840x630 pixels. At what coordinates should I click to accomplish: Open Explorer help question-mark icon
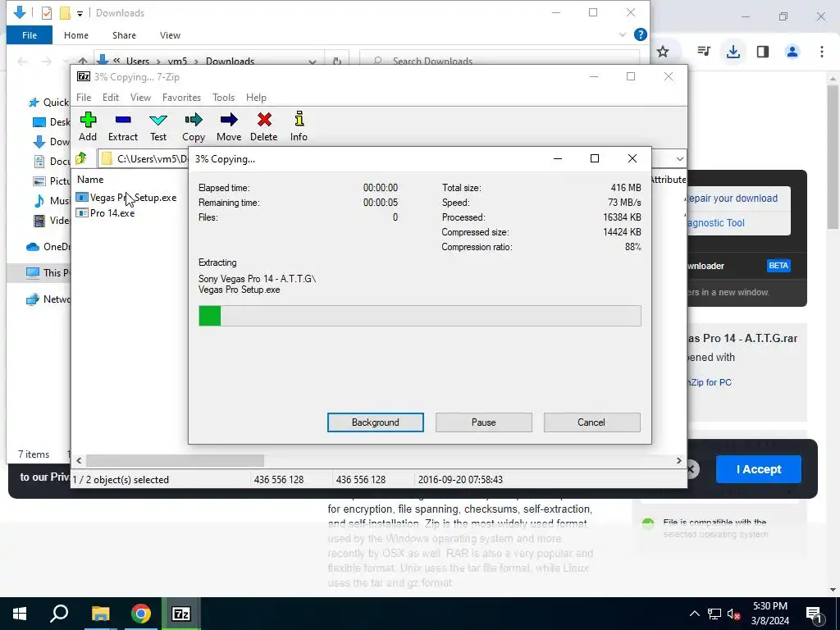(x=640, y=34)
